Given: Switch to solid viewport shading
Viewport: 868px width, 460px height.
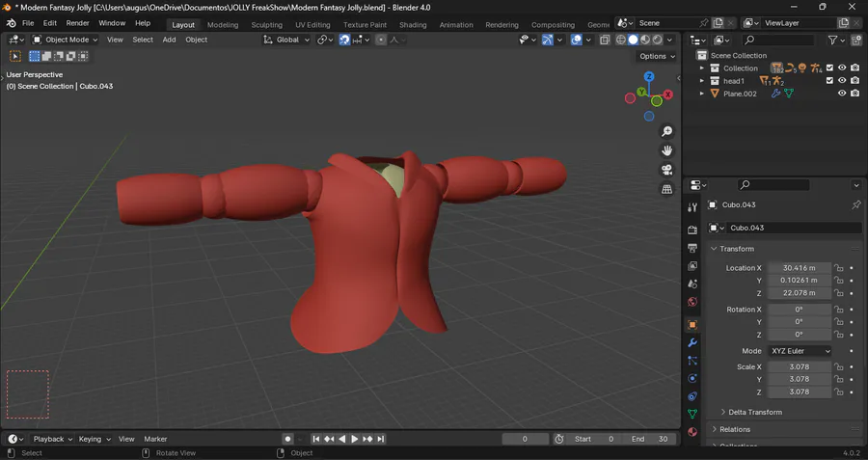Looking at the screenshot, I should click(634, 40).
